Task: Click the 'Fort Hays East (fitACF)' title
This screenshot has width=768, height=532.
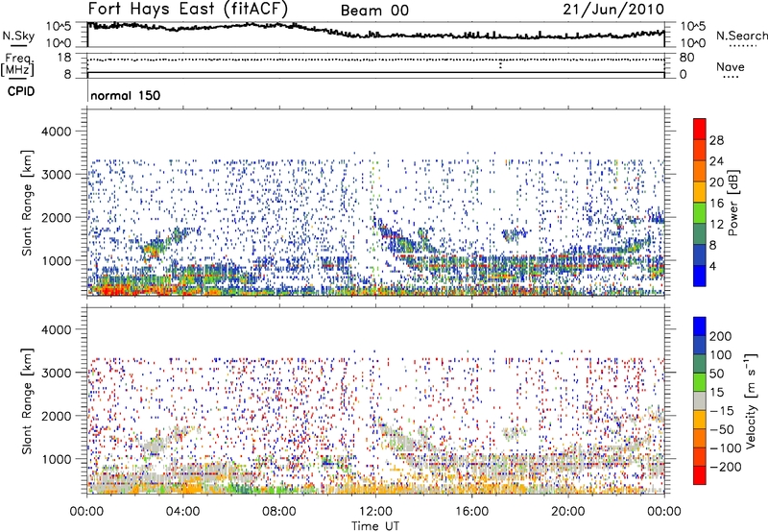Action: coord(188,10)
